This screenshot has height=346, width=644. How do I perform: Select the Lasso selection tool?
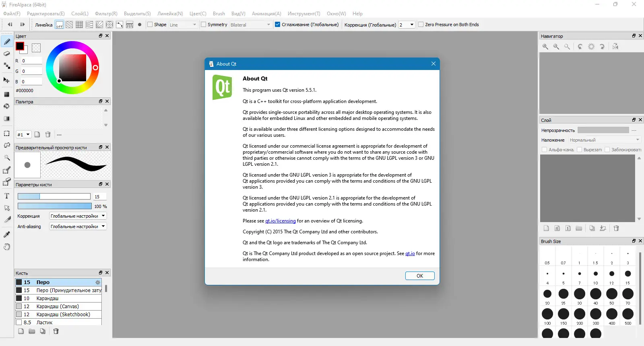pos(7,145)
